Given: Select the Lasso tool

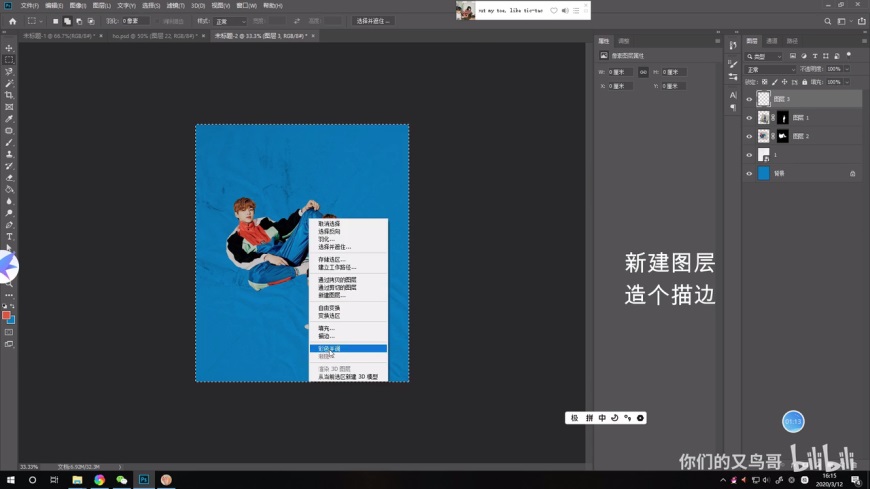Looking at the screenshot, I should [x=9, y=72].
